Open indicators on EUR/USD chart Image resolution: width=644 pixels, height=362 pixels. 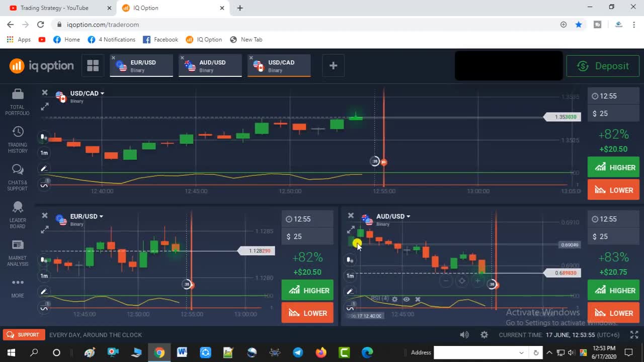(x=44, y=307)
